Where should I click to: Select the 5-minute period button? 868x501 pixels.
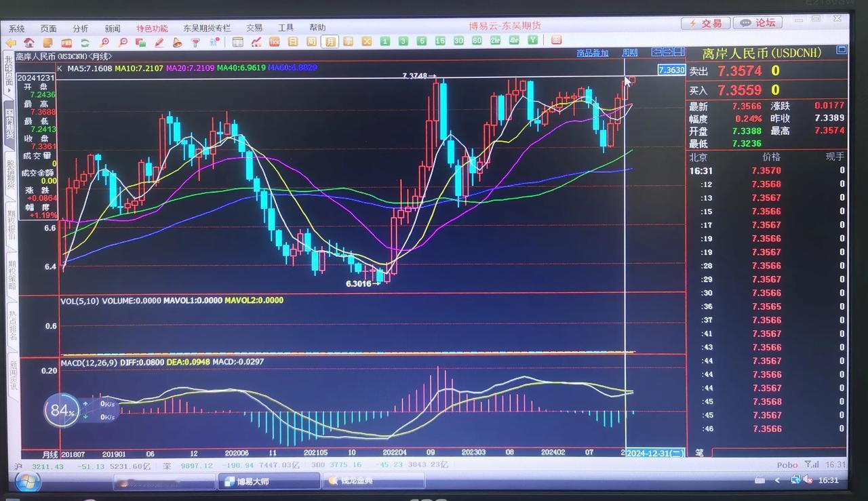pos(422,41)
